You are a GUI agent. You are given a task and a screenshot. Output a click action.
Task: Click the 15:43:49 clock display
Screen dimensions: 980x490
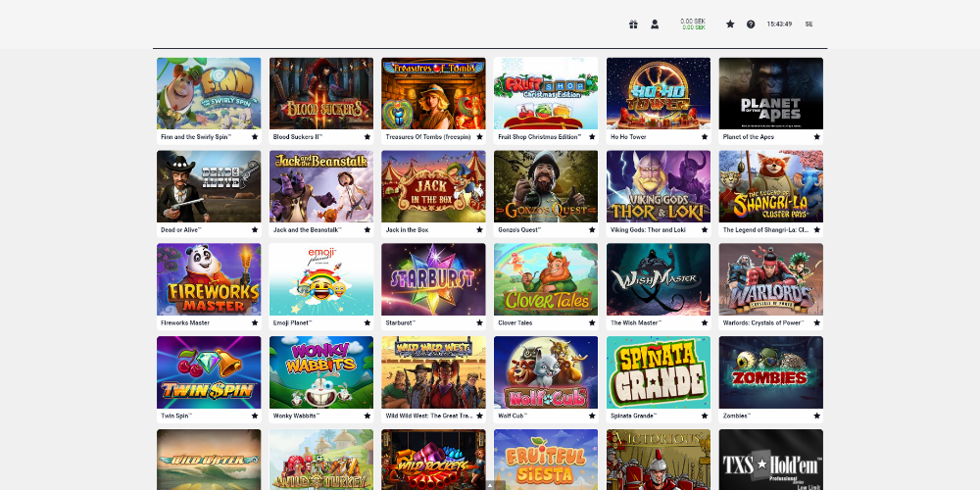pos(779,24)
